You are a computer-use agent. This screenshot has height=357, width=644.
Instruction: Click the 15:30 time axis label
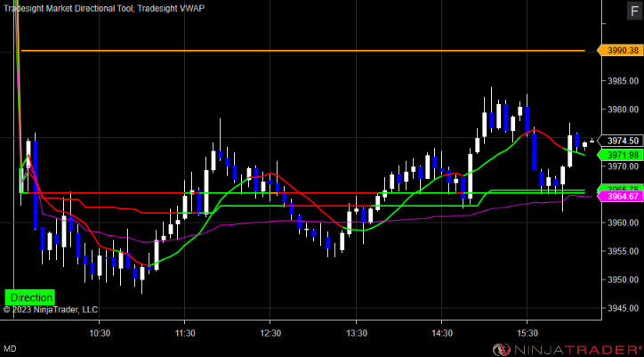click(x=527, y=332)
